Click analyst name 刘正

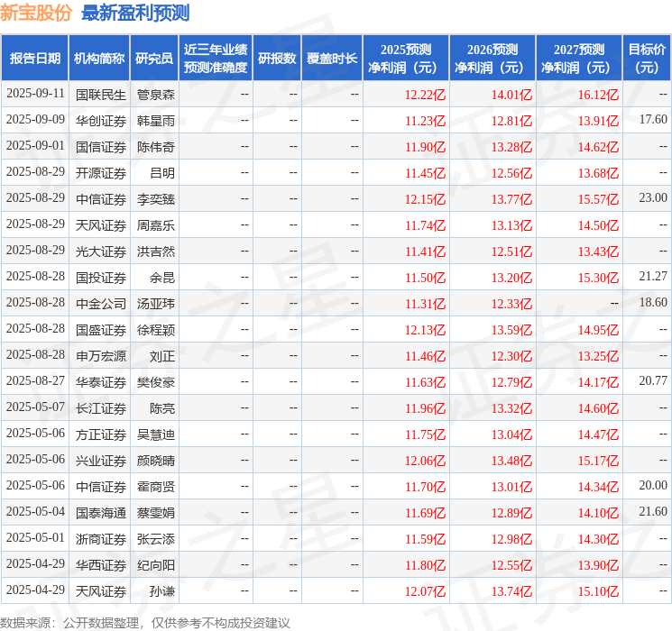tap(162, 355)
